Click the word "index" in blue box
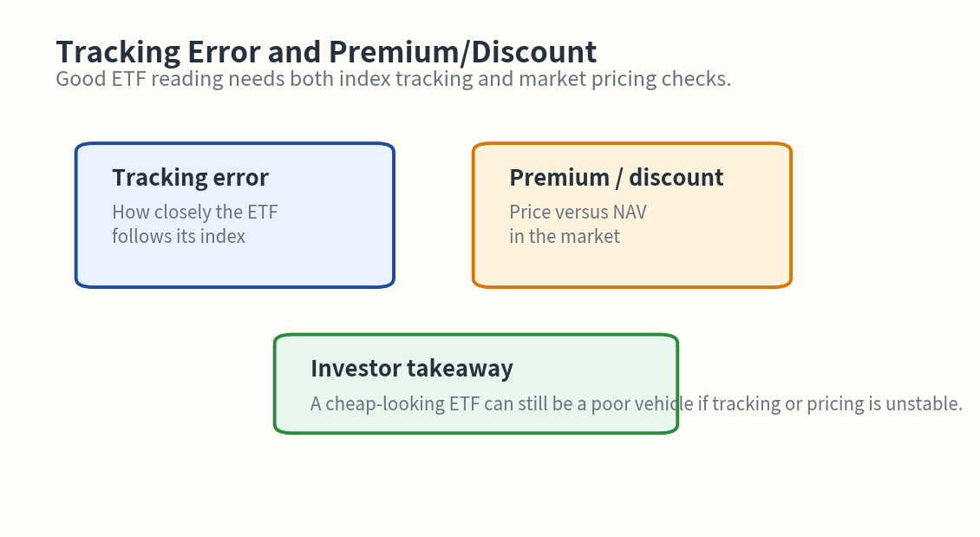 [224, 236]
